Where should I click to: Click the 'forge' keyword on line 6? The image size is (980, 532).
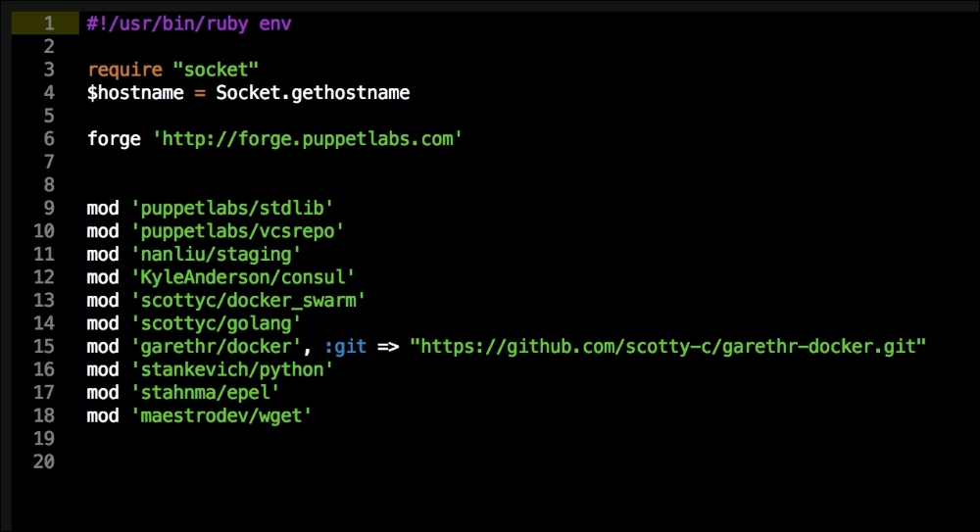[x=114, y=139]
